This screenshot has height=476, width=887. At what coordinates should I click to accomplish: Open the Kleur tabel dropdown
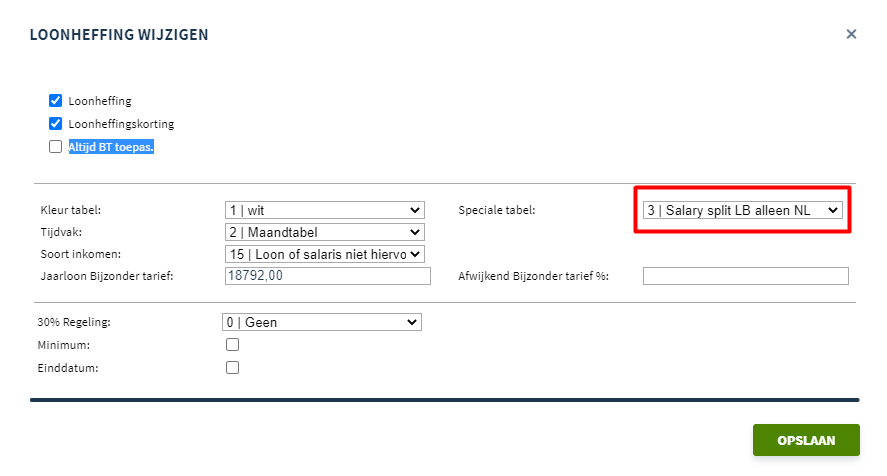pyautogui.click(x=325, y=210)
